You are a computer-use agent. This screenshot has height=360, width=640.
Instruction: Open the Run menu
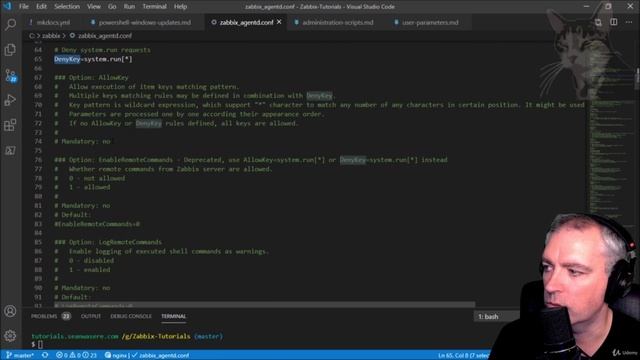[129, 7]
